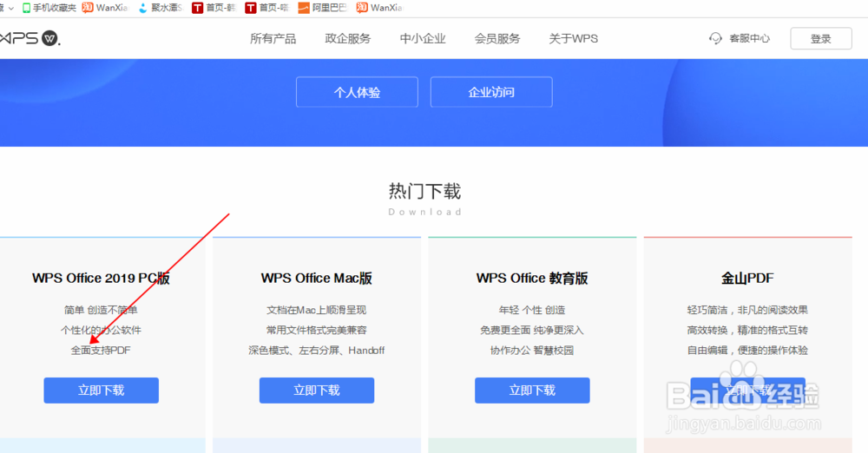Open the 所有产品 menu
The width and height of the screenshot is (868, 453).
[273, 39]
